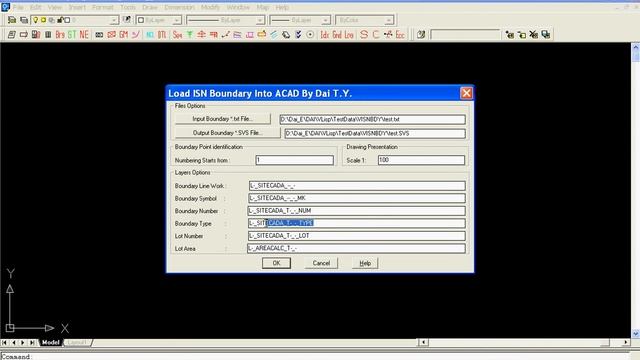This screenshot has height=360, width=640.
Task: Click the first icon after the empty toolbar field
Action: pyautogui.click(x=510, y=35)
